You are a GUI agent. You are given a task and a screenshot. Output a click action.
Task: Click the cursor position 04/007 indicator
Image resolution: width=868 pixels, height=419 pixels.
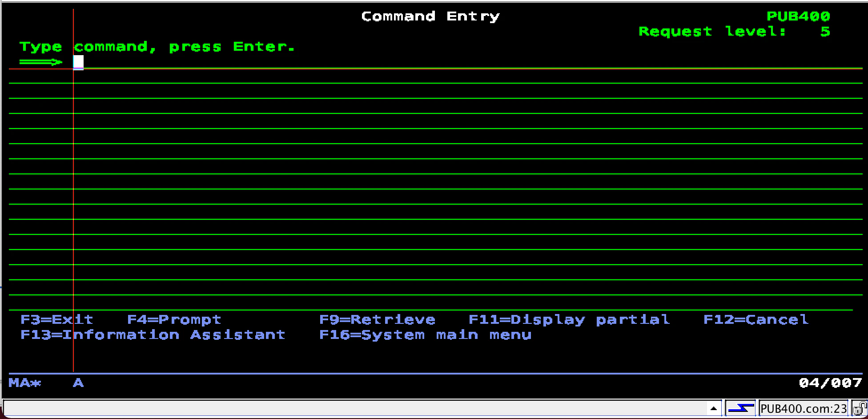[x=830, y=383]
